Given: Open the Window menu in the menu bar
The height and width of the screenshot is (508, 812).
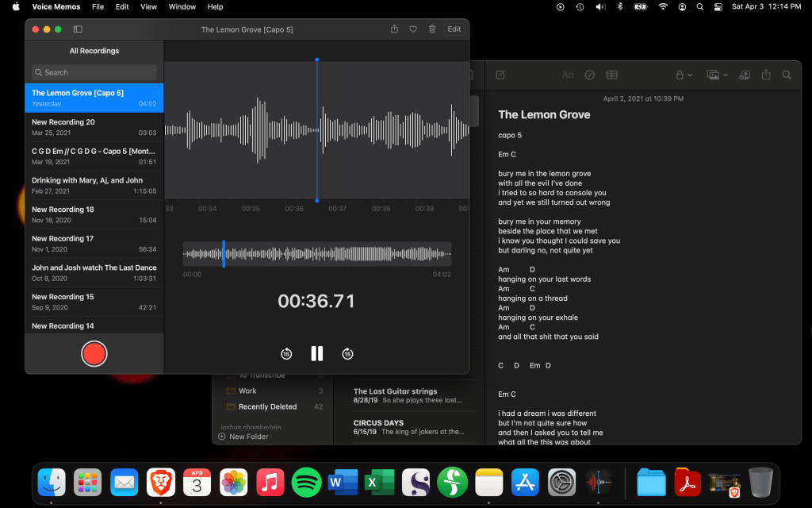Looking at the screenshot, I should coord(182,6).
